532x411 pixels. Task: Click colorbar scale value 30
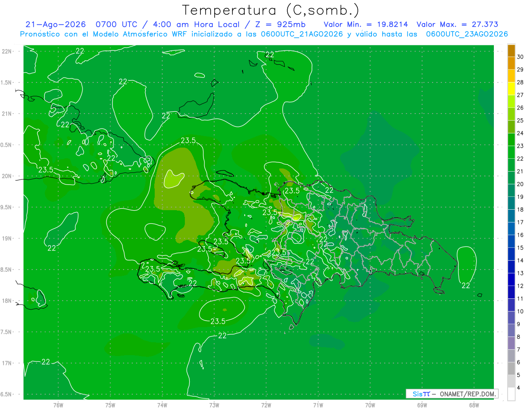click(x=520, y=57)
